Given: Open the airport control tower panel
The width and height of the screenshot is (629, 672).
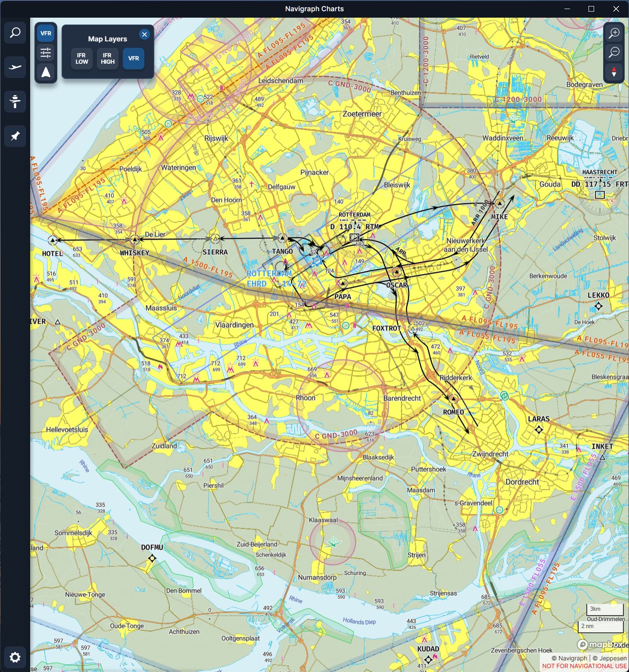Looking at the screenshot, I should [15, 102].
